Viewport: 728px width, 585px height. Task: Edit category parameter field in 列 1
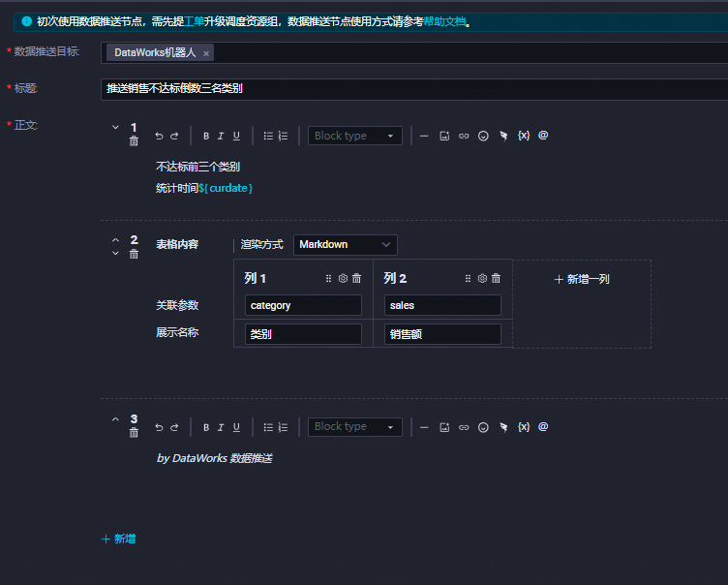click(x=303, y=305)
